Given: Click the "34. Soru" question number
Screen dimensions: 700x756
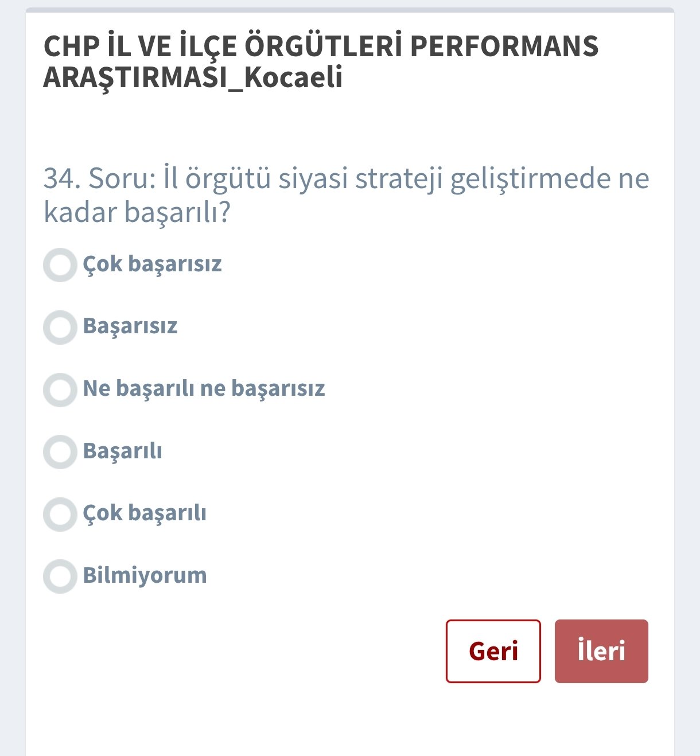Looking at the screenshot, I should (100, 178).
